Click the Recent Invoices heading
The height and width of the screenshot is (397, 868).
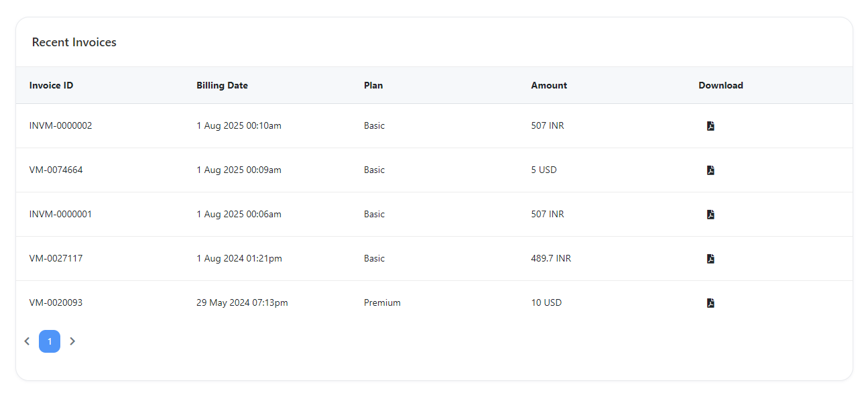tap(74, 42)
